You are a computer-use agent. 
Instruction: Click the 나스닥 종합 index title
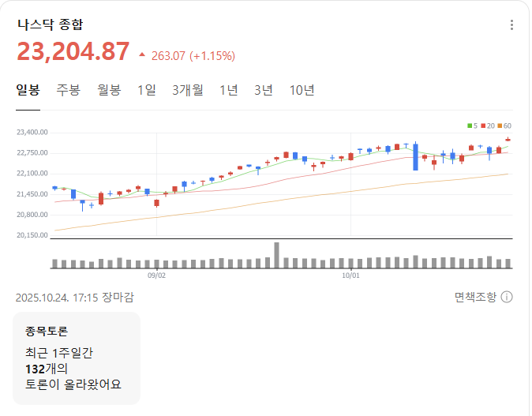click(51, 24)
